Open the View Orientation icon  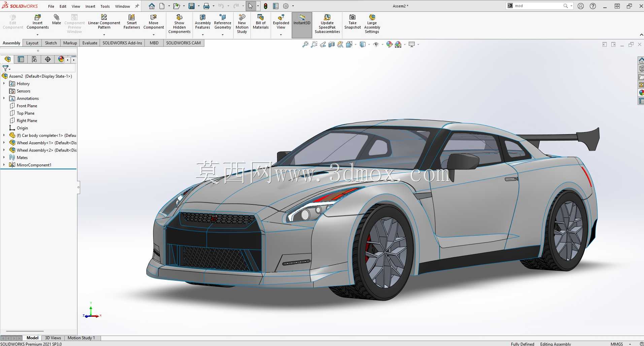(349, 44)
